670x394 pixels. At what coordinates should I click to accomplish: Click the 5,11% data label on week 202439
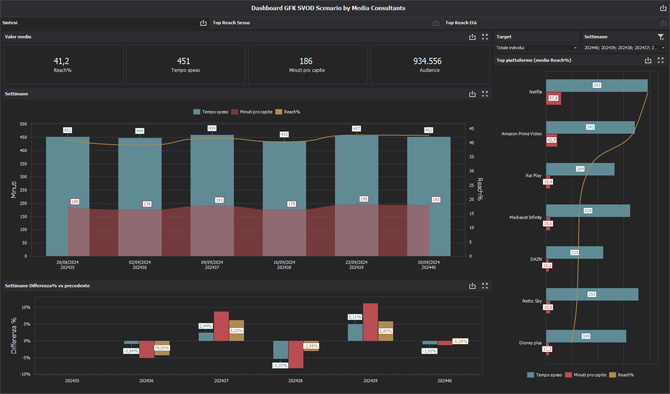tap(355, 317)
